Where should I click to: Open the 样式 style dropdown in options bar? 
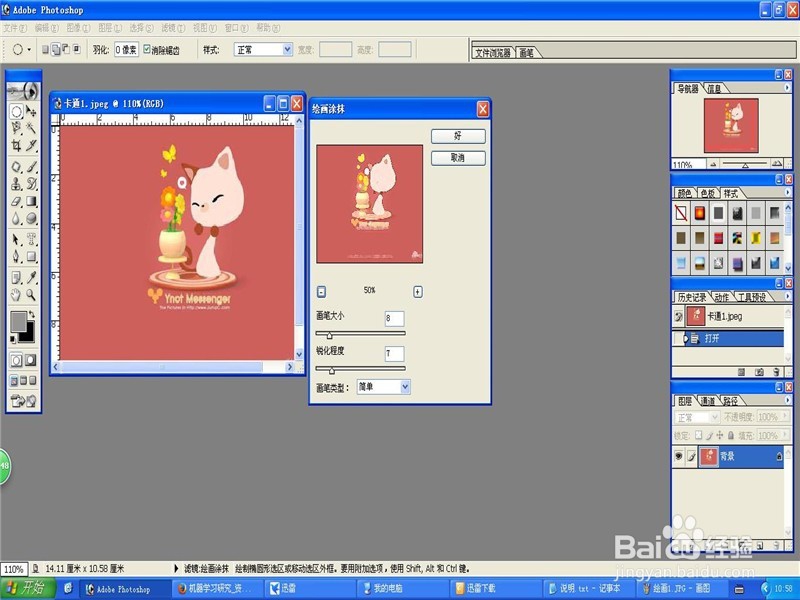pyautogui.click(x=287, y=49)
